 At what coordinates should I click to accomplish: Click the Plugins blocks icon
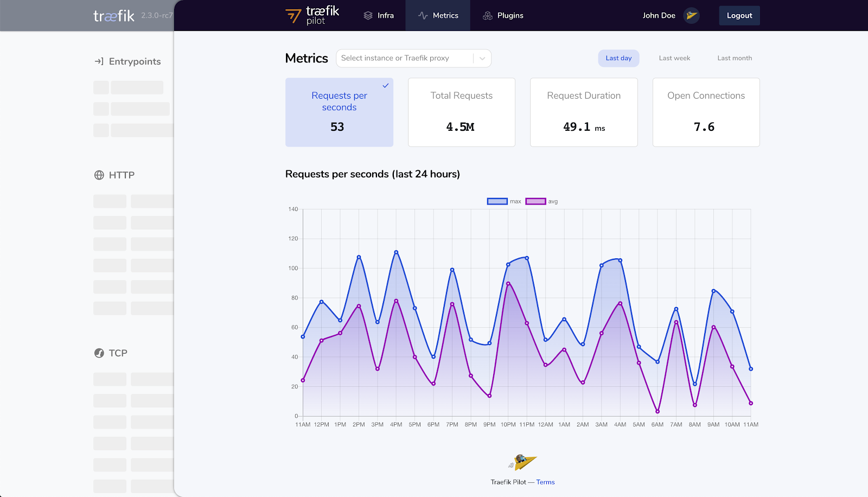point(488,16)
